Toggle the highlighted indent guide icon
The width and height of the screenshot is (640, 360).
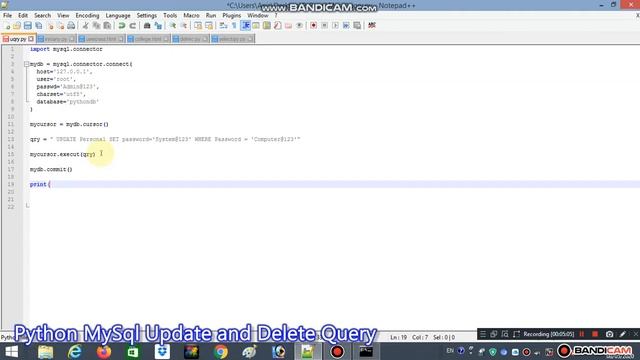pos(246,26)
